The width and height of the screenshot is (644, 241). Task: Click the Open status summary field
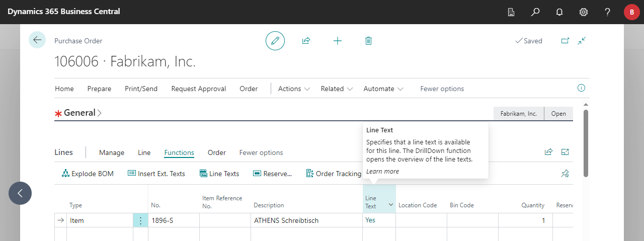pyautogui.click(x=558, y=114)
